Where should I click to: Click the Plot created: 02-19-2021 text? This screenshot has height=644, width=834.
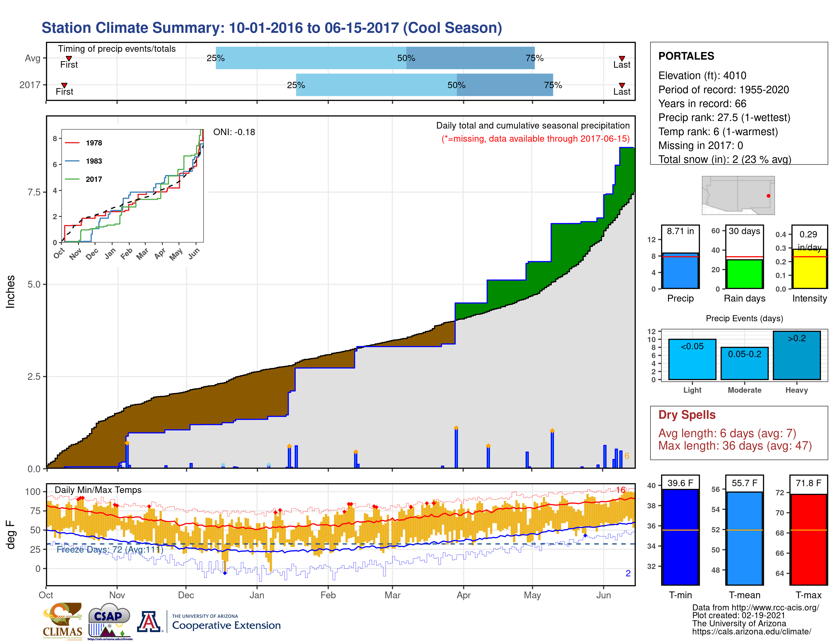pos(738,615)
